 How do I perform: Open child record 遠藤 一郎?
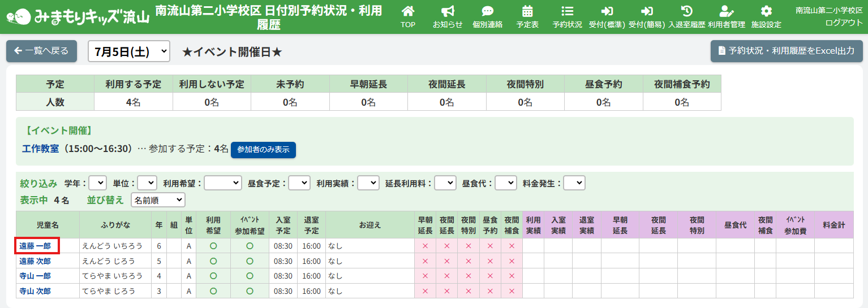coord(35,246)
